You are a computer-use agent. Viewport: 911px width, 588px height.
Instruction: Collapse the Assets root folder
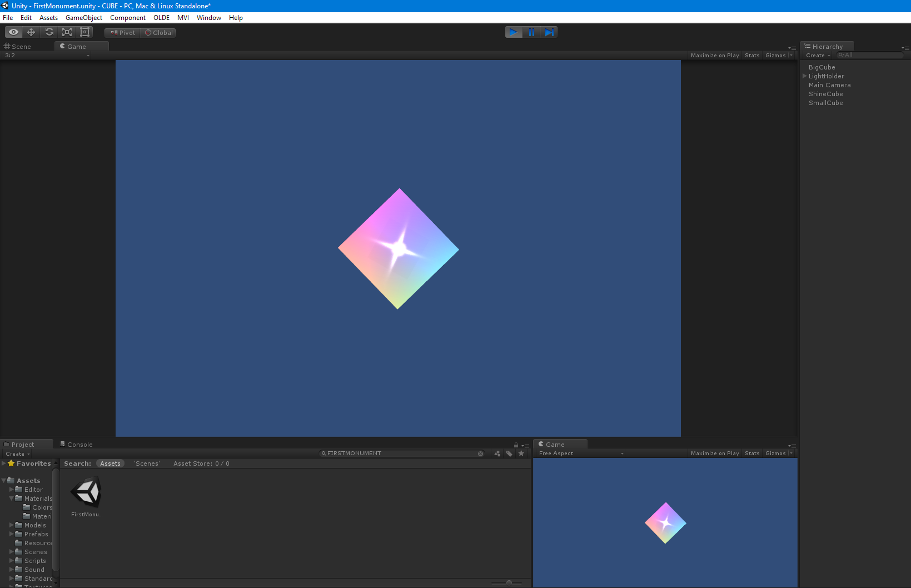(4, 480)
